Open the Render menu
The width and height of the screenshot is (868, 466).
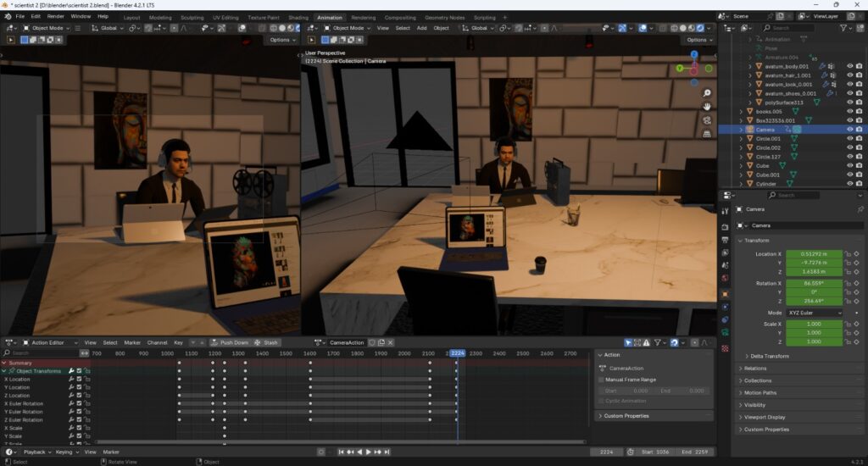[55, 17]
